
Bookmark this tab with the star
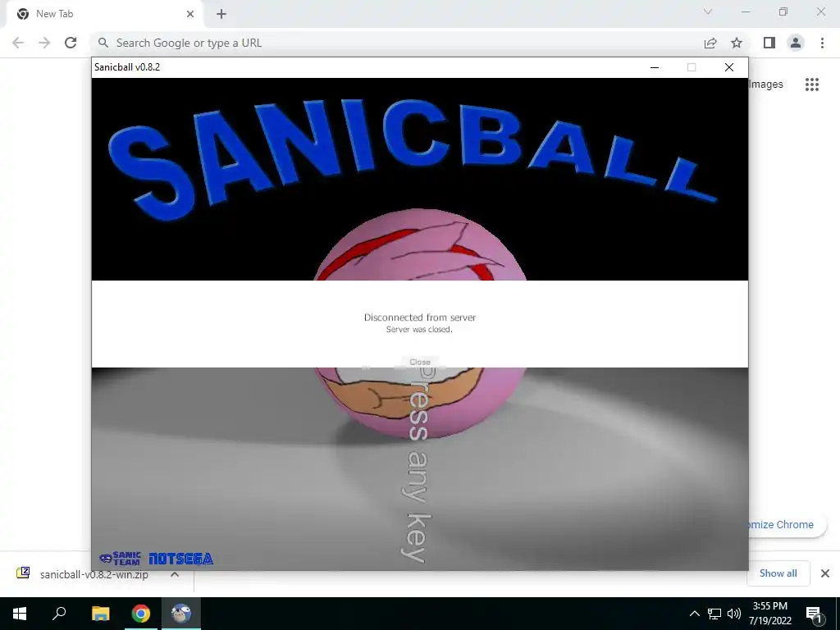pos(737,43)
